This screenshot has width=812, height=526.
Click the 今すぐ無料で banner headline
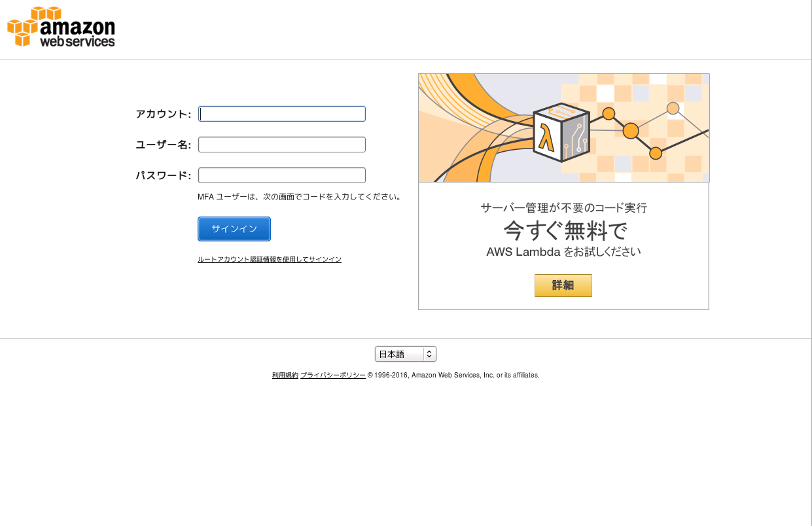[x=563, y=230]
